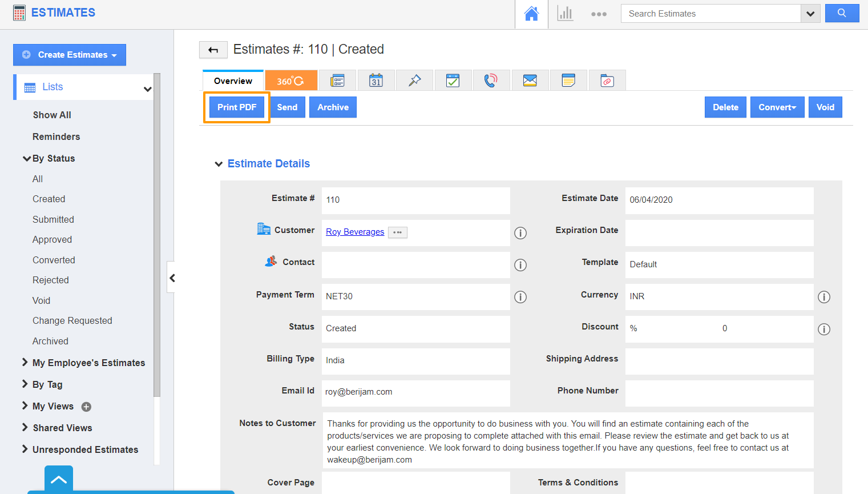Image resolution: width=868 pixels, height=494 pixels.
Task: Void this estimate
Action: click(825, 107)
